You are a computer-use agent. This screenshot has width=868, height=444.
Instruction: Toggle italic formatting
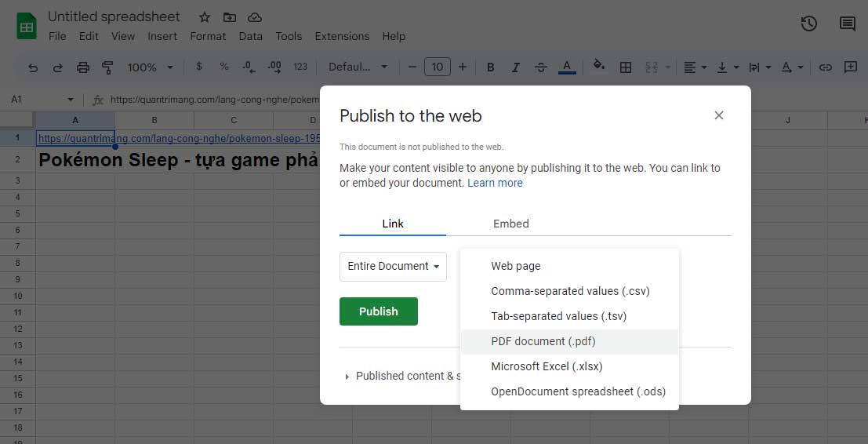pyautogui.click(x=515, y=67)
